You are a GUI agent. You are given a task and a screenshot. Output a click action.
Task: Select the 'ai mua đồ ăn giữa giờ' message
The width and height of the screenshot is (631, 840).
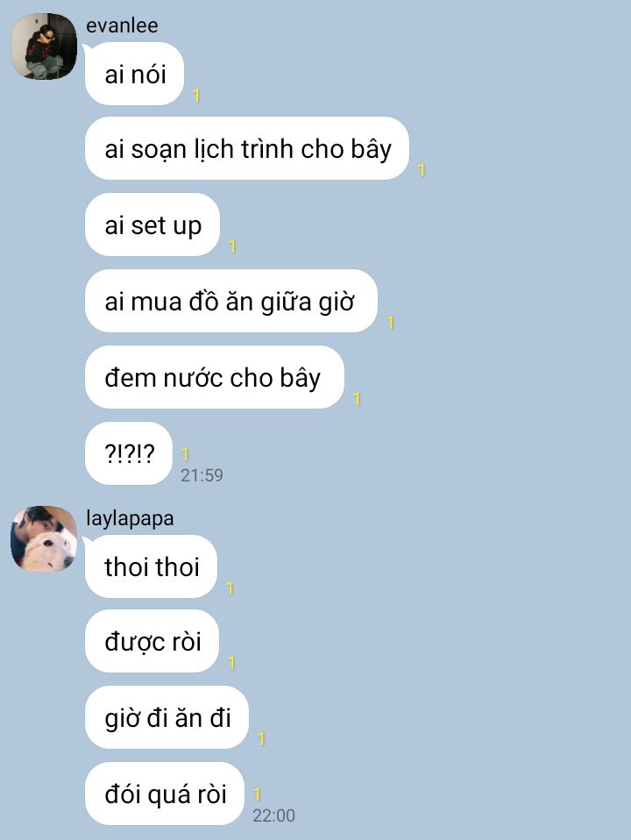231,301
